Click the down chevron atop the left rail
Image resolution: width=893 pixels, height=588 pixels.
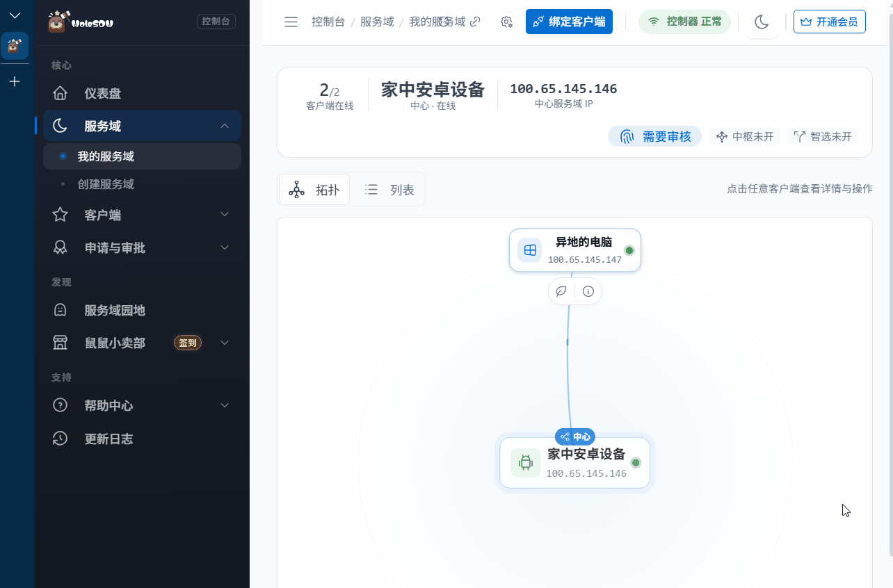coord(15,15)
